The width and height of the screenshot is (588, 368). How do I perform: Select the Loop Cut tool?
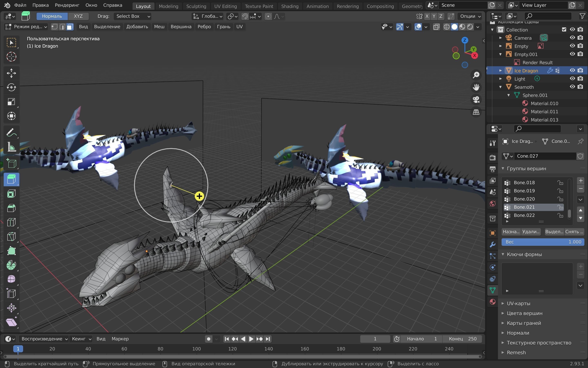coord(11,222)
